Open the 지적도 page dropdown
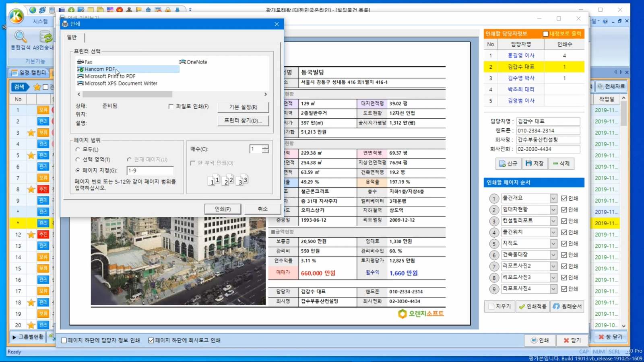Viewport: 644px width, 362px height. click(553, 244)
